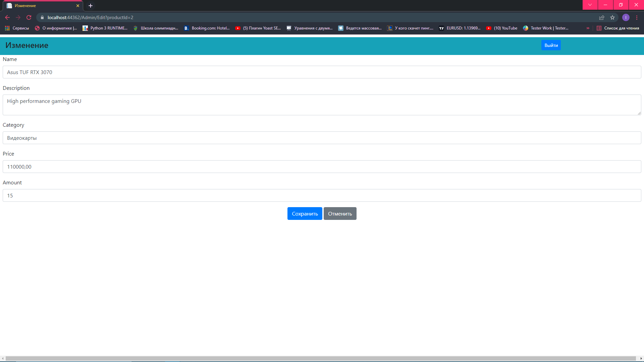Bookmark this page with the star icon
Image resolution: width=644 pixels, height=362 pixels.
(612, 17)
